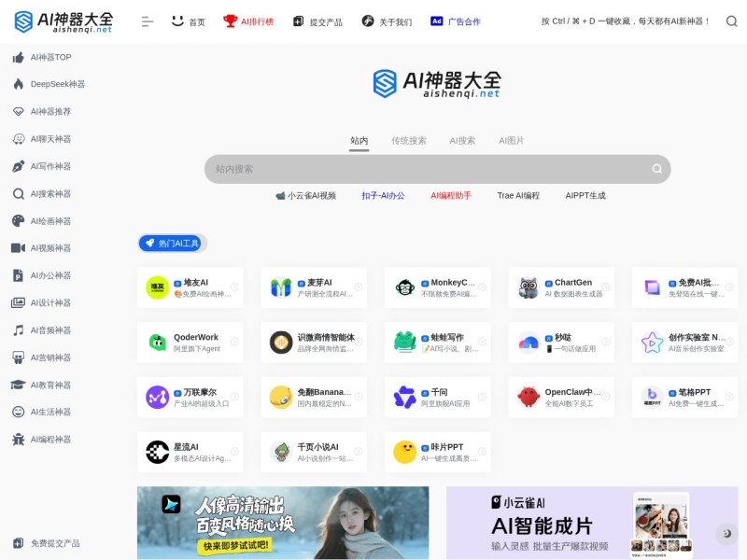Click the 热门AI工具 button
The image size is (747, 560).
coord(170,244)
